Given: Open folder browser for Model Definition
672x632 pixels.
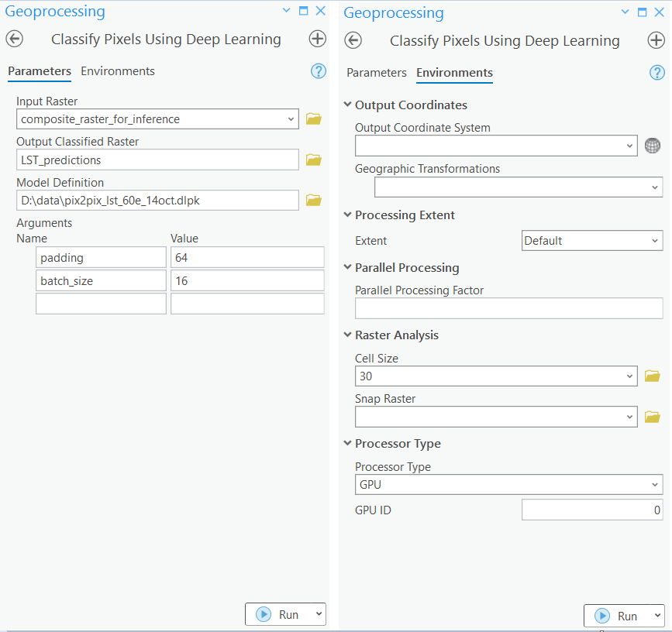Looking at the screenshot, I should (x=313, y=201).
